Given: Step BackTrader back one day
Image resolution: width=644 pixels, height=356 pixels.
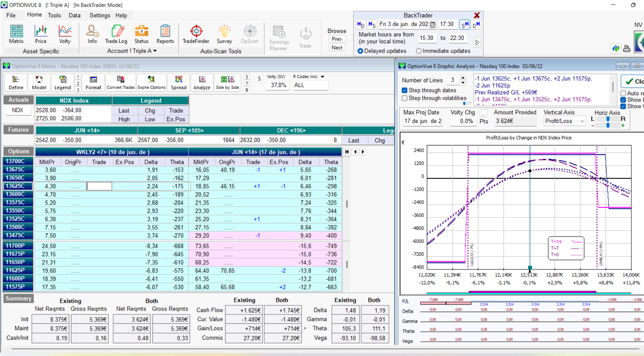Looking at the screenshot, I should tap(361, 24).
